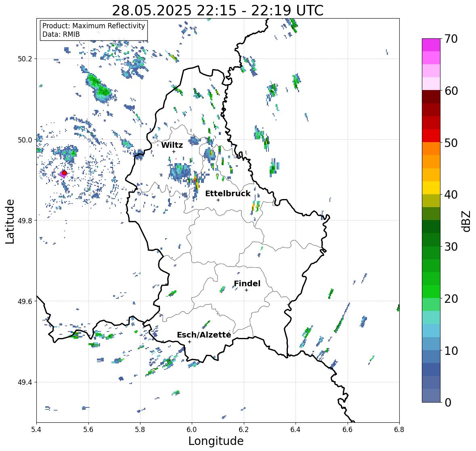Select the Wiltz city label

click(172, 145)
